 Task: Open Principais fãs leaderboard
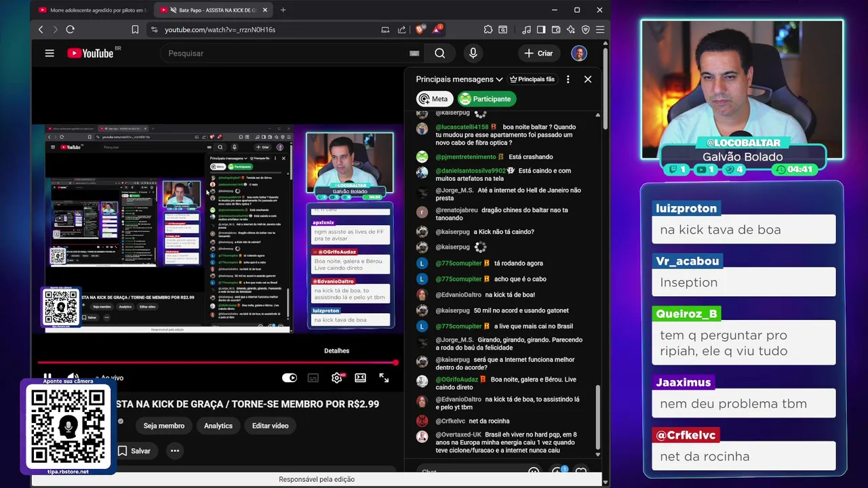[532, 79]
